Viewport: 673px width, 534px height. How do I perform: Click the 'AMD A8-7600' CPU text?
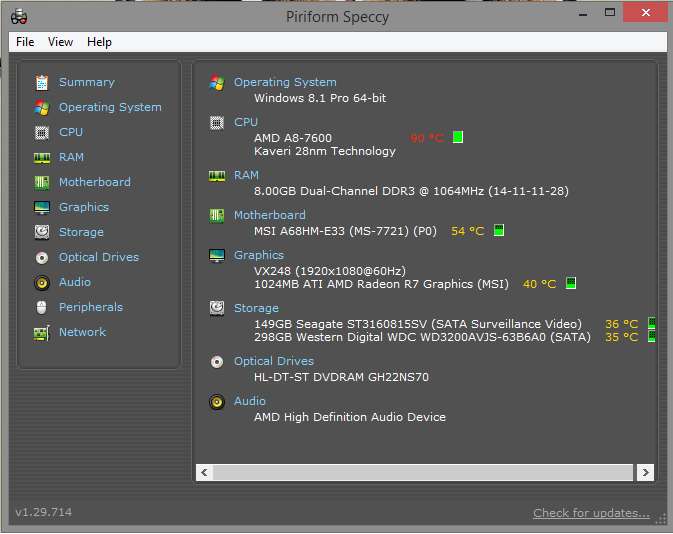click(293, 138)
